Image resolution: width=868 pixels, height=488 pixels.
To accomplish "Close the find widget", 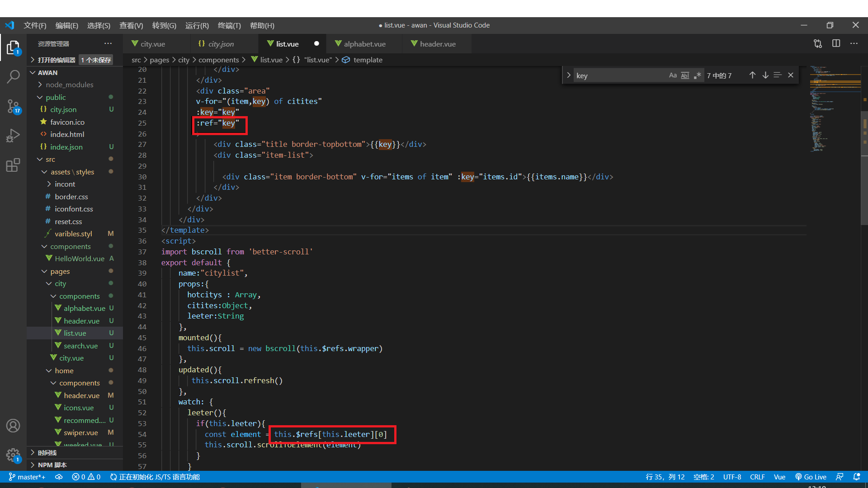I will point(791,75).
